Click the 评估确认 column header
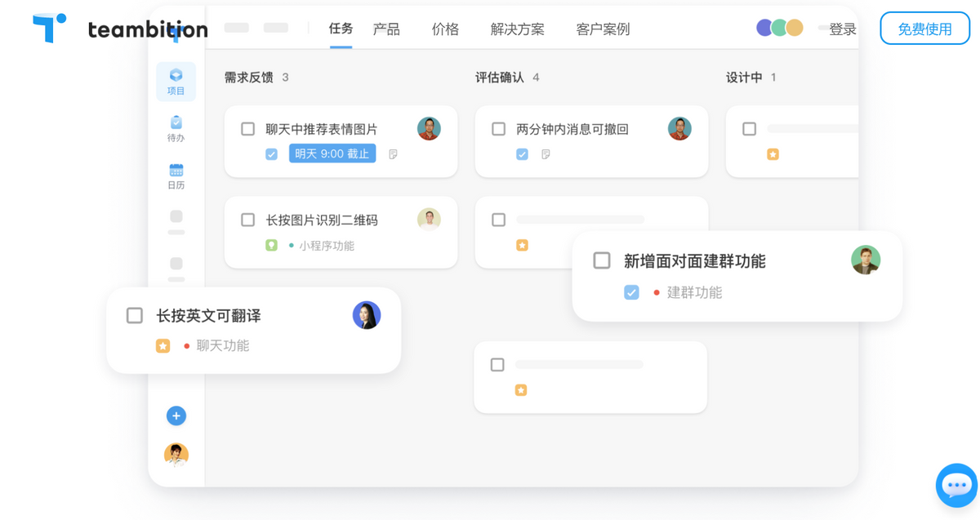 pos(500,78)
